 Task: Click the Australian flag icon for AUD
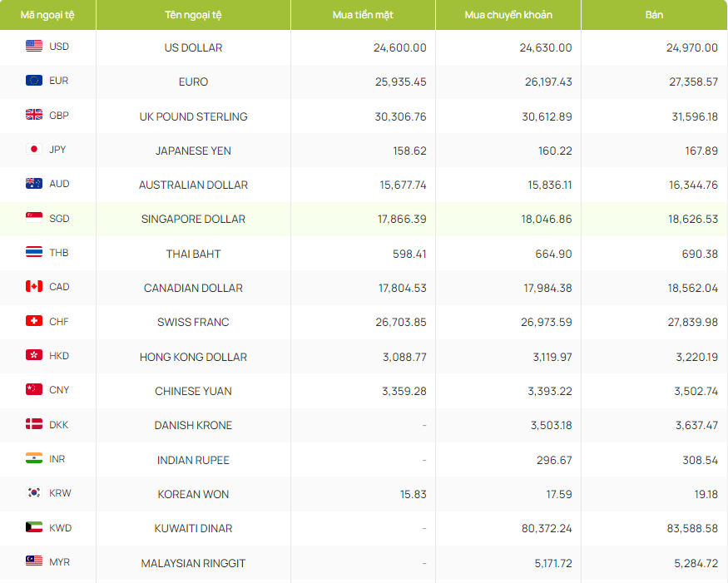click(x=34, y=184)
